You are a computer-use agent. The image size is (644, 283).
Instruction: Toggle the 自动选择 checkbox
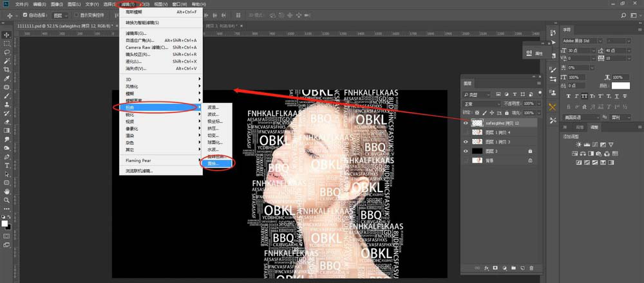[23, 14]
